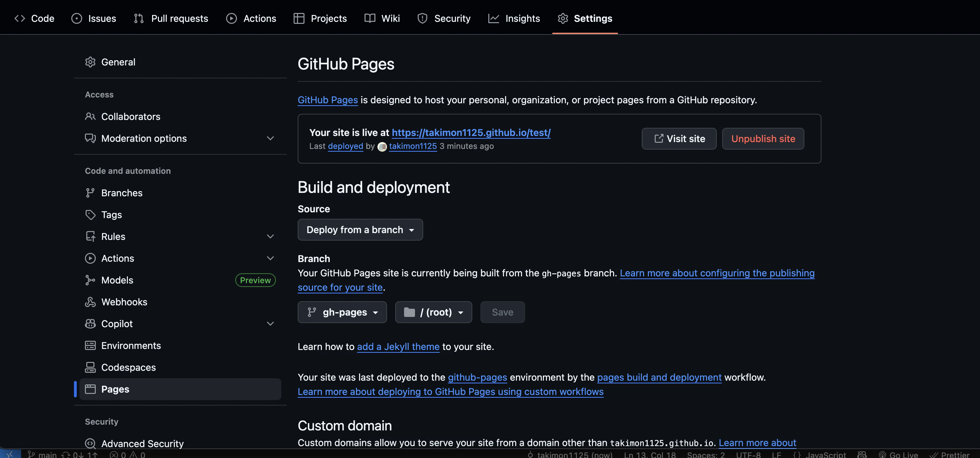Click Go Live in the status bar
Screen dimensions: 980x458
point(898,454)
